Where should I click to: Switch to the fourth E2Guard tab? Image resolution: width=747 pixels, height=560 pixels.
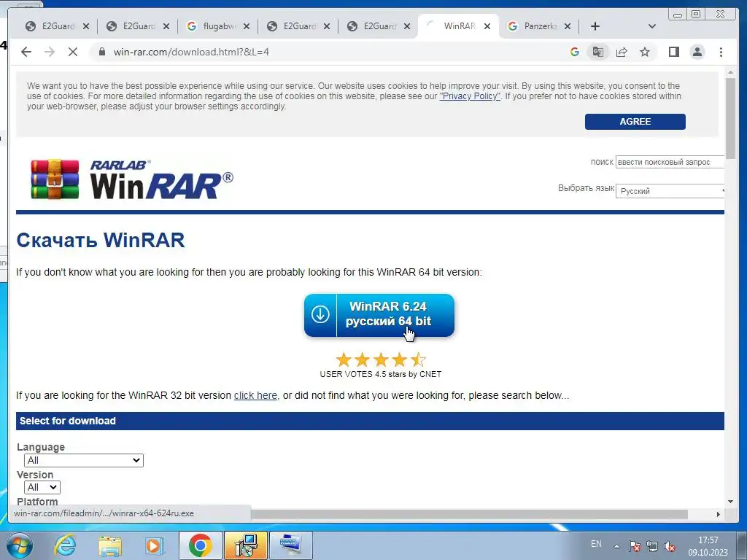(x=379, y=26)
